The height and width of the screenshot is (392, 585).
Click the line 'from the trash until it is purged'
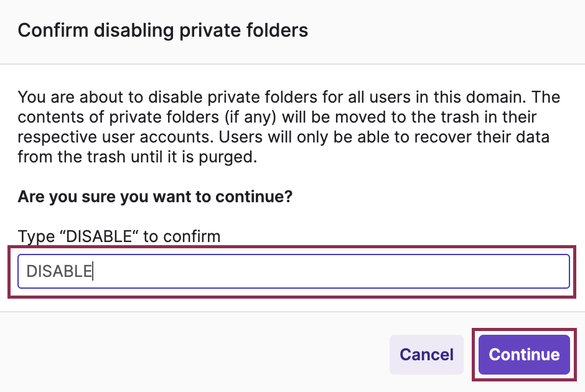click(x=137, y=157)
